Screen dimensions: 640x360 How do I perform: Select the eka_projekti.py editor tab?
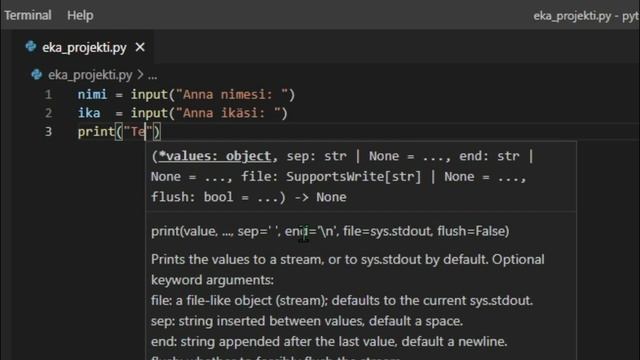pyautogui.click(x=84, y=47)
